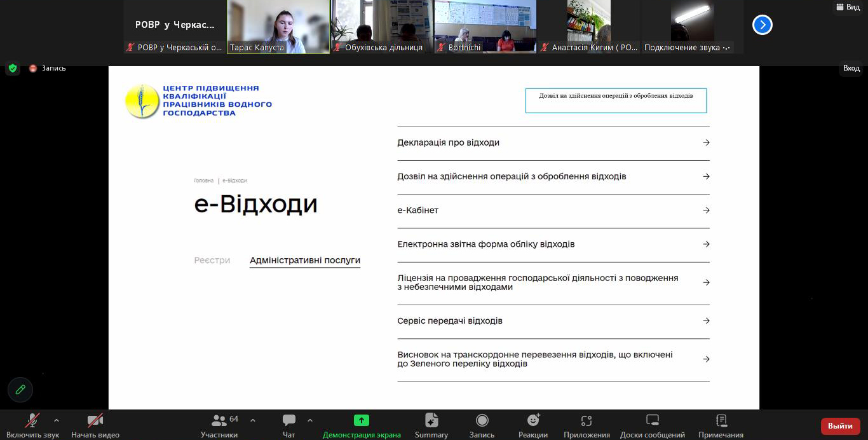This screenshot has height=440, width=868.
Task: Select the Тарас Капуста video thumbnail
Action: pyautogui.click(x=278, y=27)
